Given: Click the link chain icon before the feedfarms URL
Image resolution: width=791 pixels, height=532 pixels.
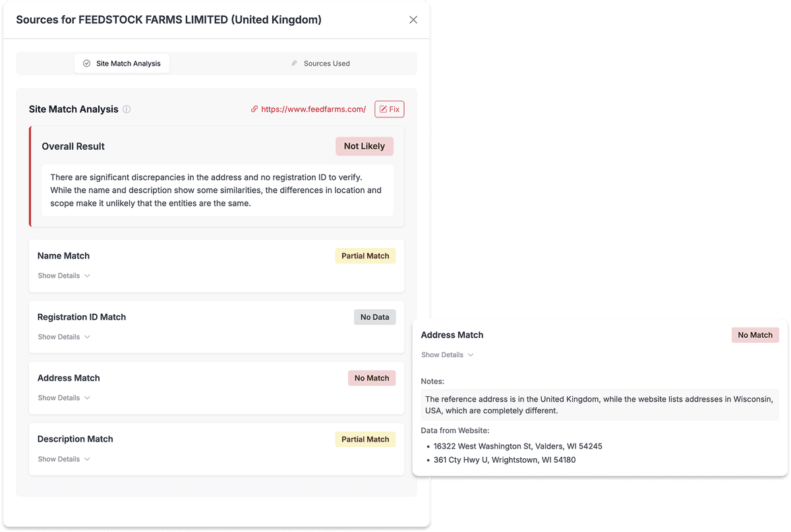Looking at the screenshot, I should tap(254, 109).
